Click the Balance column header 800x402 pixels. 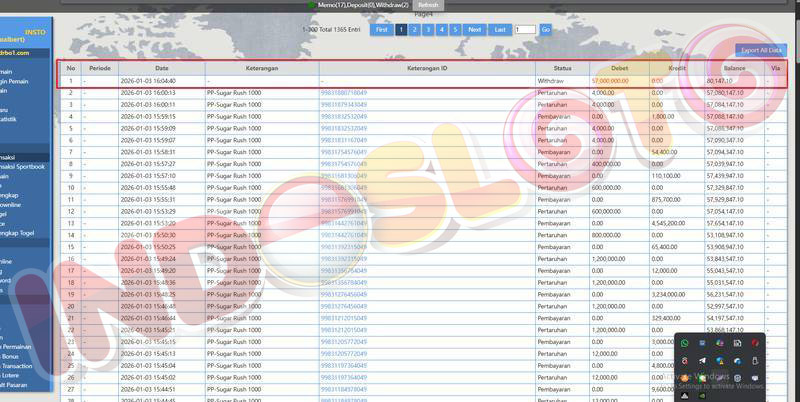coord(734,68)
